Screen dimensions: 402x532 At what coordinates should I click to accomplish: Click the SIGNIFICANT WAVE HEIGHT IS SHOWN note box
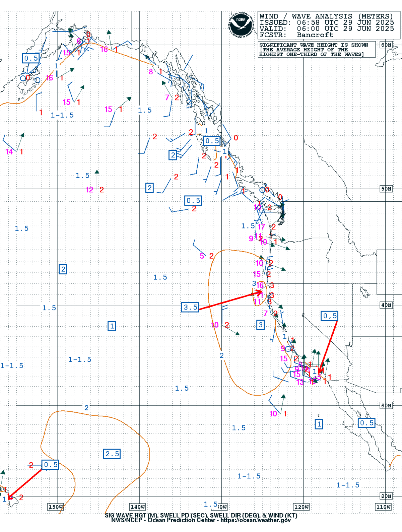click(x=317, y=50)
